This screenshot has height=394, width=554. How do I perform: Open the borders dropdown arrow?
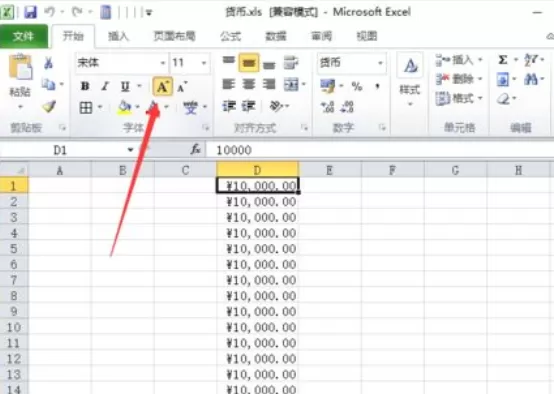click(100, 107)
